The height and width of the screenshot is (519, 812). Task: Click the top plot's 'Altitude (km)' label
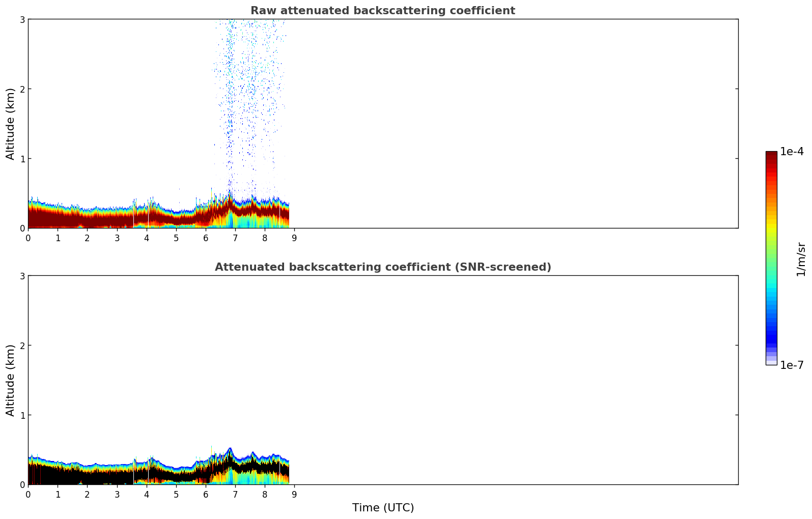[11, 124]
